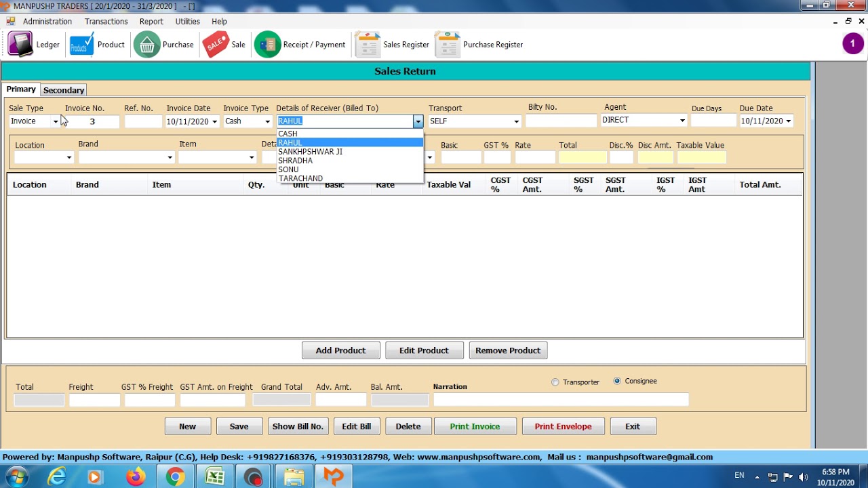Click the Show Bill No. button
This screenshot has width=868, height=488.
[x=298, y=426]
